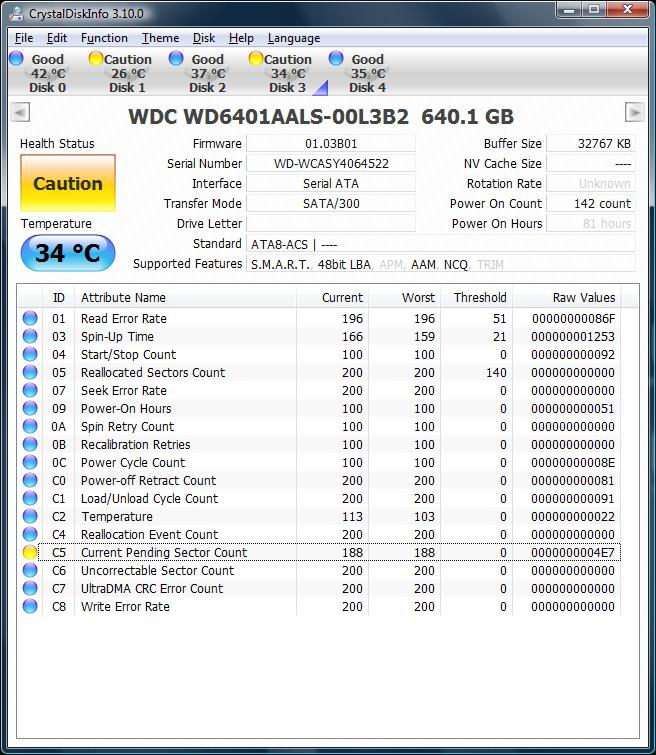
Task: Click the Spin-Up Time raw value 000000001253
Action: [x=573, y=336]
